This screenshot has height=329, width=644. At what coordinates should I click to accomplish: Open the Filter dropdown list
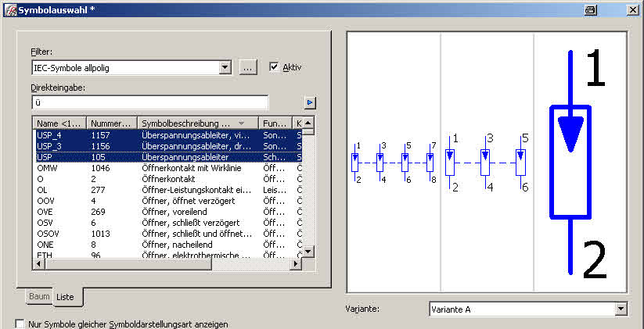225,68
